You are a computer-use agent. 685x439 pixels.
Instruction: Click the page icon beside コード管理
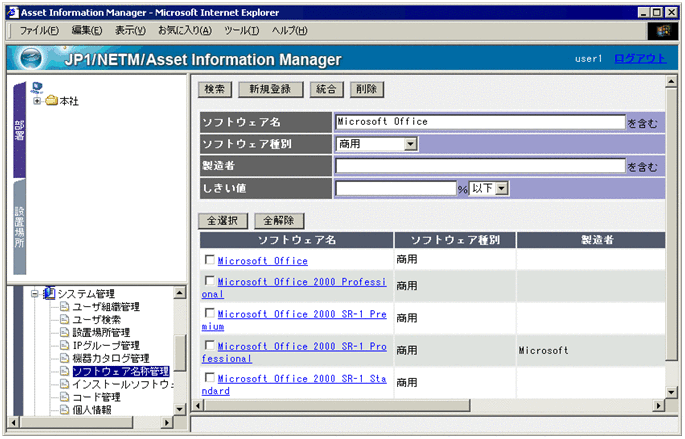[x=65, y=397]
